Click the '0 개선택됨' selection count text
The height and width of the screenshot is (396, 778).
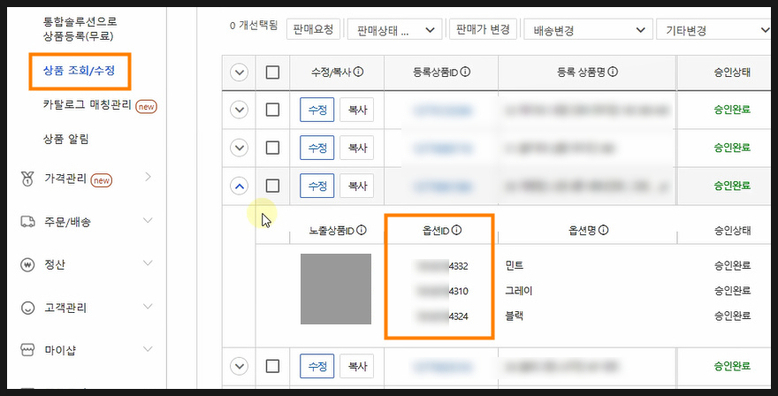pyautogui.click(x=254, y=25)
